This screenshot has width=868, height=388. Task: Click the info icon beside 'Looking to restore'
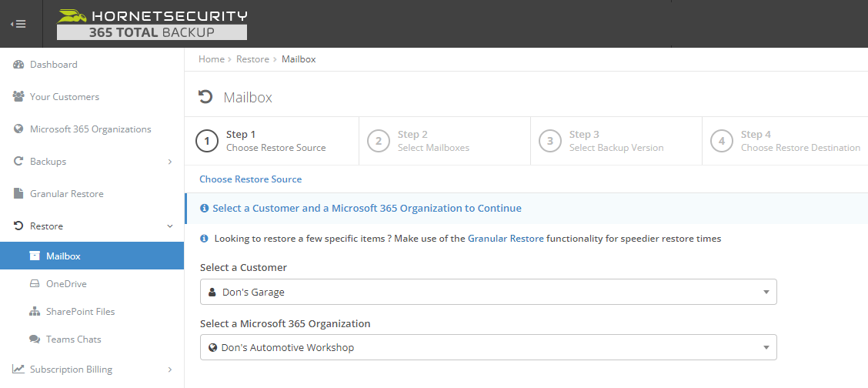tap(204, 239)
